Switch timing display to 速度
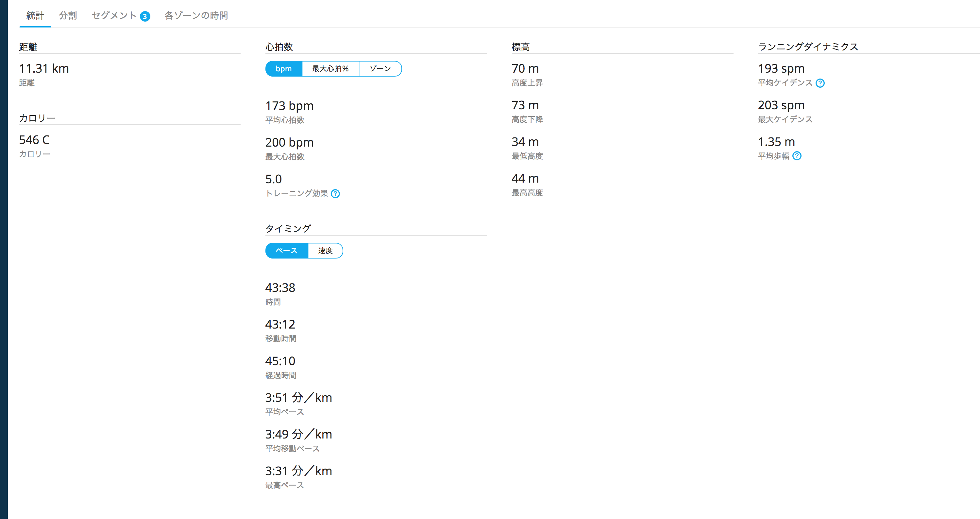The image size is (980, 519). tap(325, 251)
